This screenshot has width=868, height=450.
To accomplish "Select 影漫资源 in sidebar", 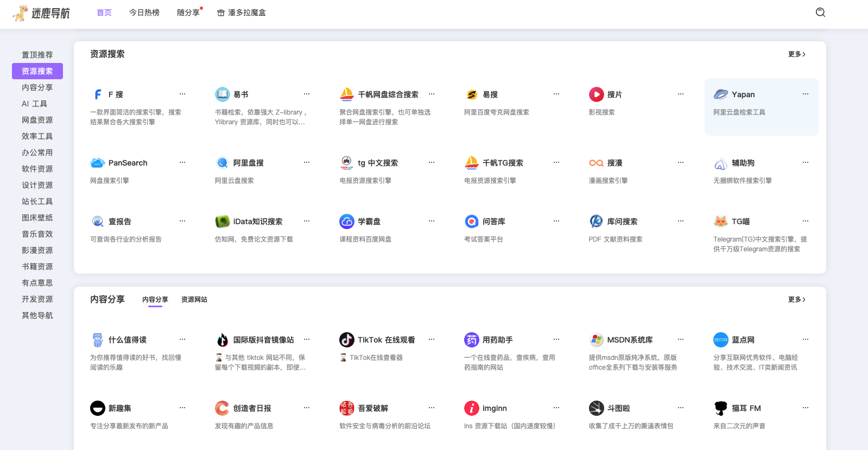I will 37,250.
